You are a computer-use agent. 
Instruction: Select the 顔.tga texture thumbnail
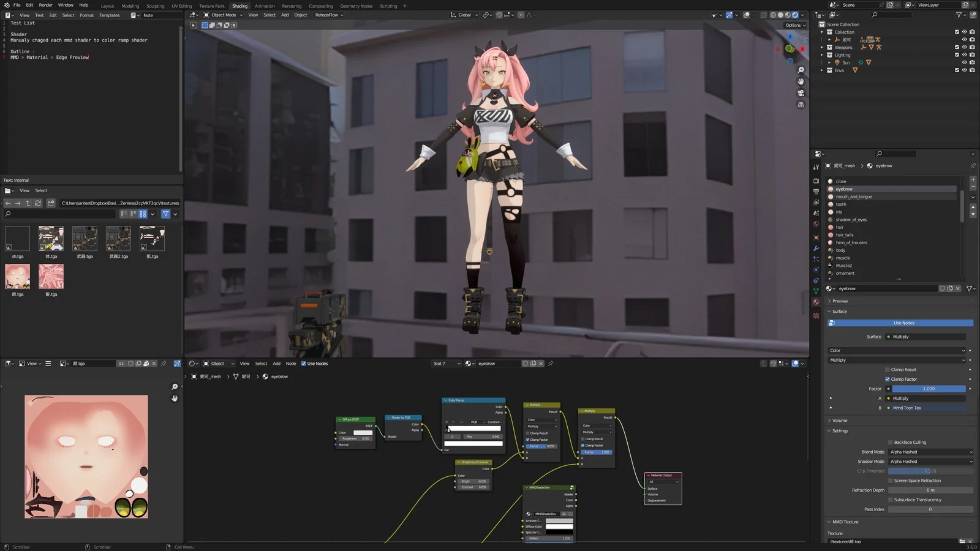click(17, 277)
